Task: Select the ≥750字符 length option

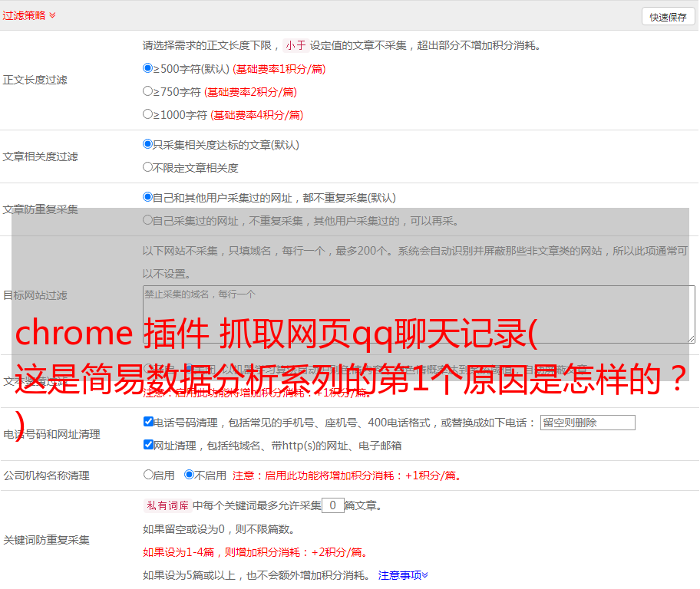Action: pos(147,91)
